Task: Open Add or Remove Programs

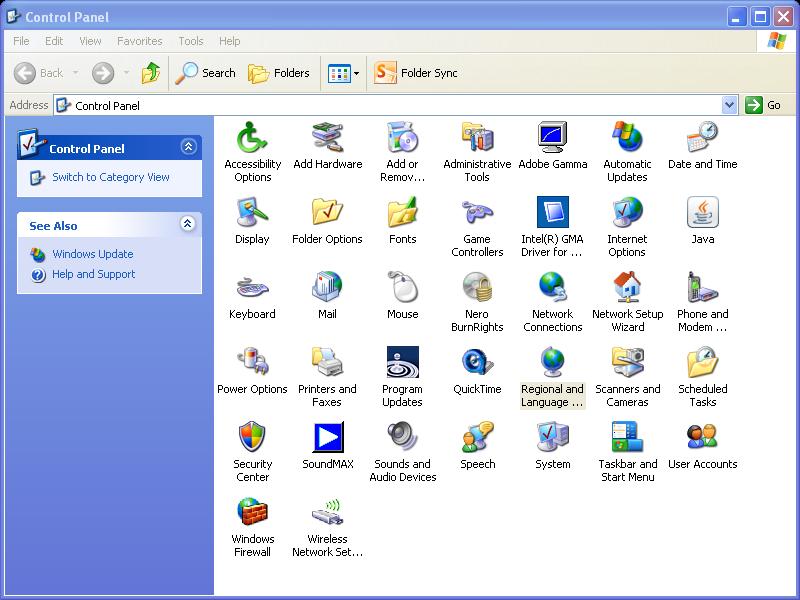Action: tap(403, 152)
